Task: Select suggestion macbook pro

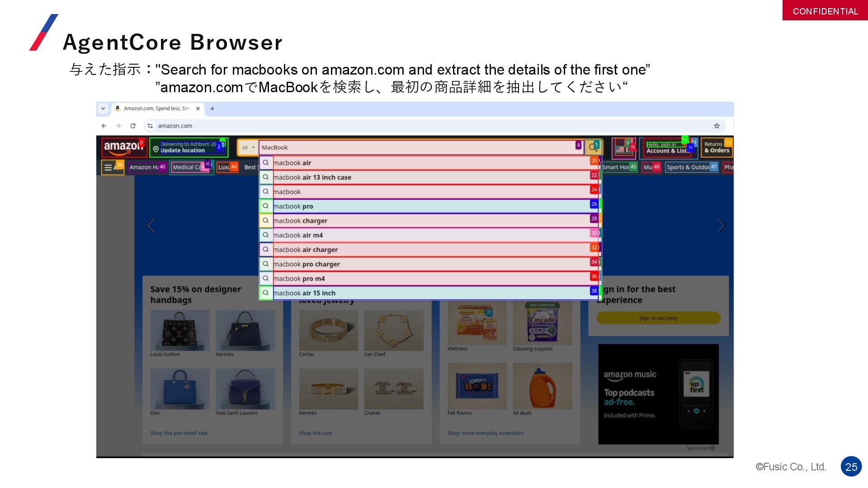Action: [430, 206]
